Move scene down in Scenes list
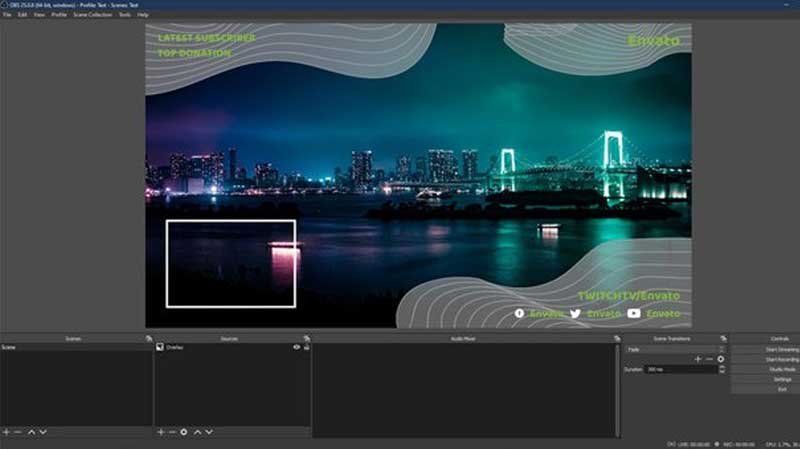 click(x=43, y=432)
